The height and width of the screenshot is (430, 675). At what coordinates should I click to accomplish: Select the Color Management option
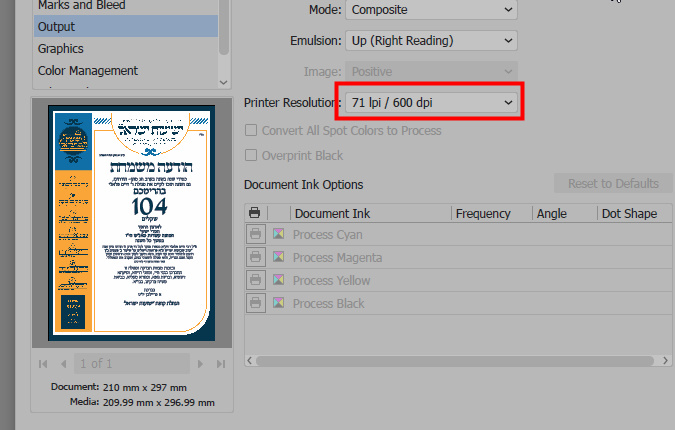pyautogui.click(x=126, y=71)
